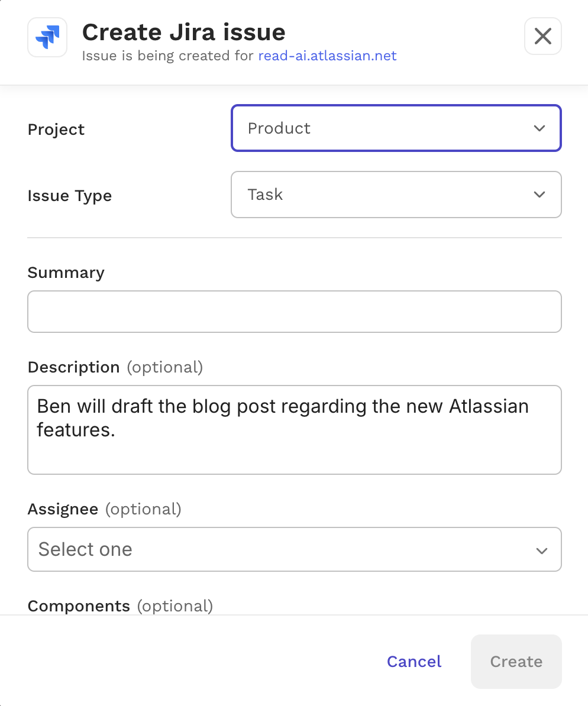Click inside the Description text area

click(294, 430)
